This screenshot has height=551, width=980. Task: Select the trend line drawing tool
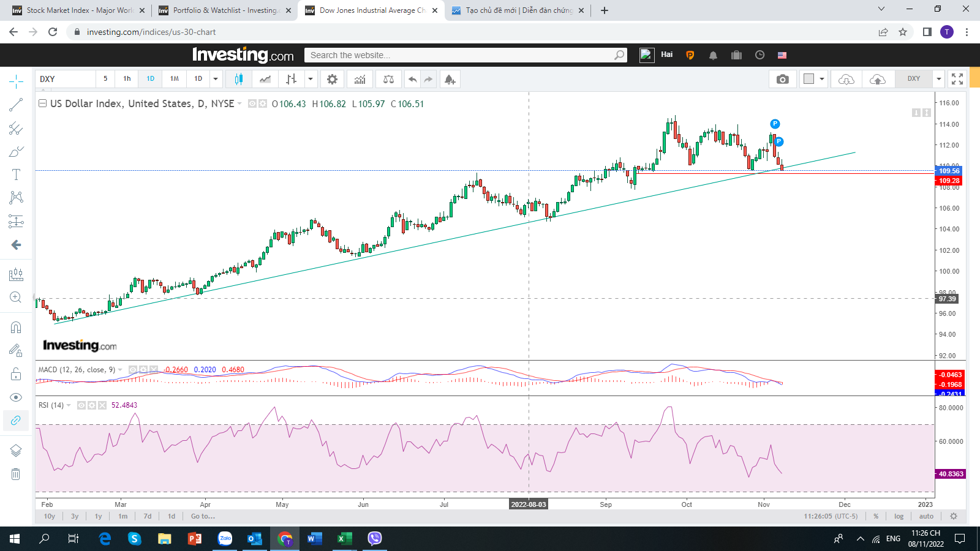click(16, 105)
